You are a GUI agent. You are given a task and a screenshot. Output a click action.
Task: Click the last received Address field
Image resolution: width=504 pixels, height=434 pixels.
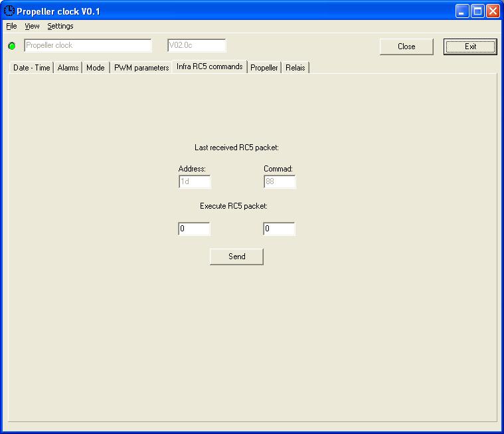pos(195,181)
